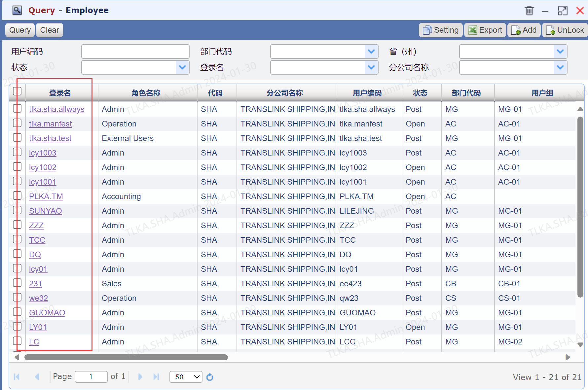The height and width of the screenshot is (390, 588).
Task: Open the LY01 employee link
Action: 38,327
